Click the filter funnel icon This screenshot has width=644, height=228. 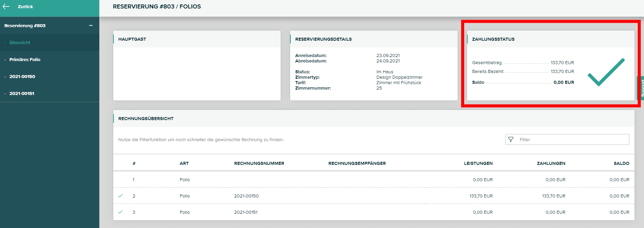point(511,139)
